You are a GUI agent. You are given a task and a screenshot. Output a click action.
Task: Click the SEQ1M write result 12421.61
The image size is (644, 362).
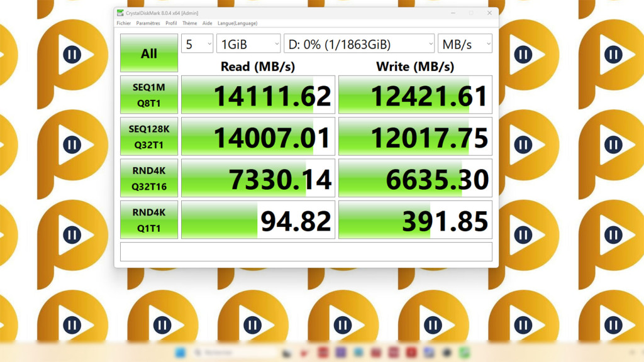click(x=415, y=95)
